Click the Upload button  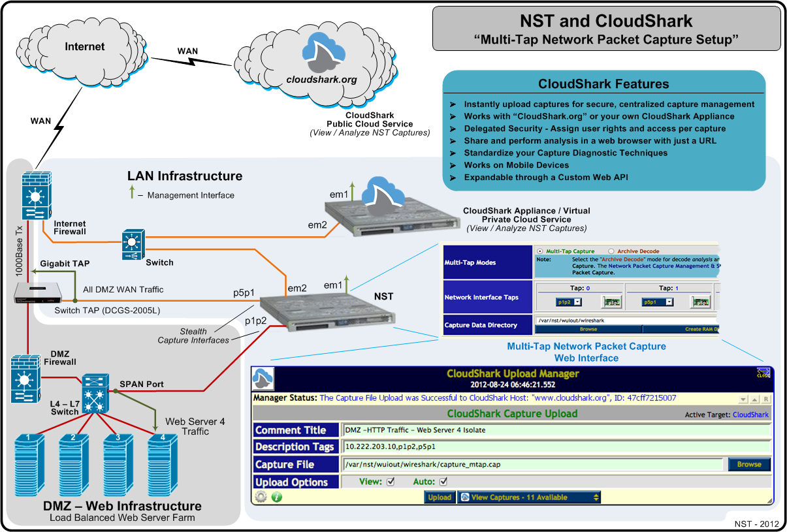tap(439, 497)
